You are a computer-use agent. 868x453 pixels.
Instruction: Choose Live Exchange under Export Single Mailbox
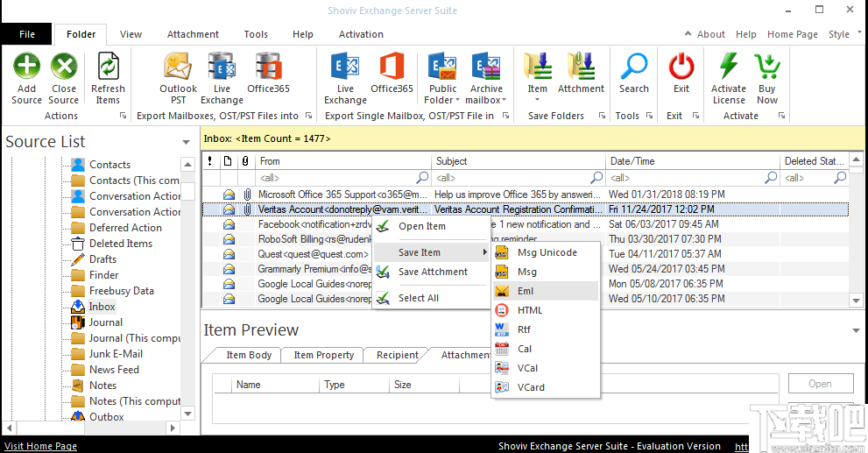(x=345, y=66)
